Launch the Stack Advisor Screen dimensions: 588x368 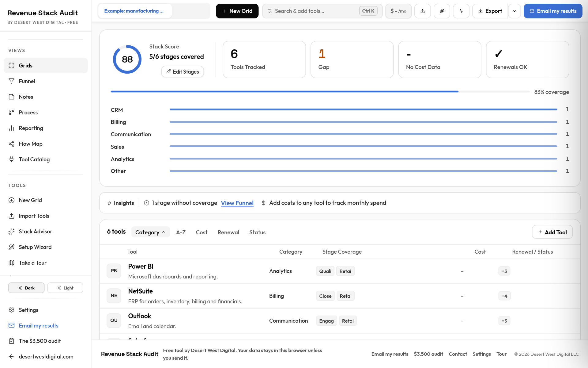tap(46, 231)
